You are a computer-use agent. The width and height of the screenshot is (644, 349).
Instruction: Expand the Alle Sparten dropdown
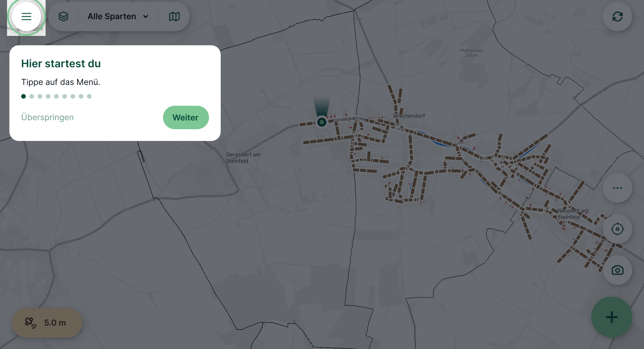click(118, 16)
